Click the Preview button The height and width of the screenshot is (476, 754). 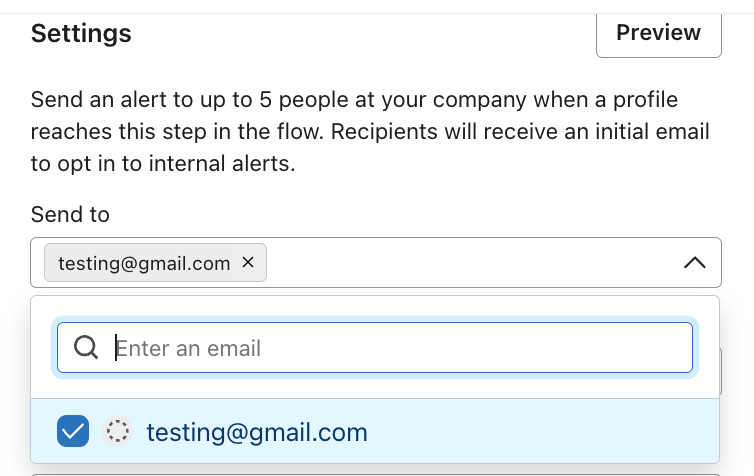click(658, 33)
